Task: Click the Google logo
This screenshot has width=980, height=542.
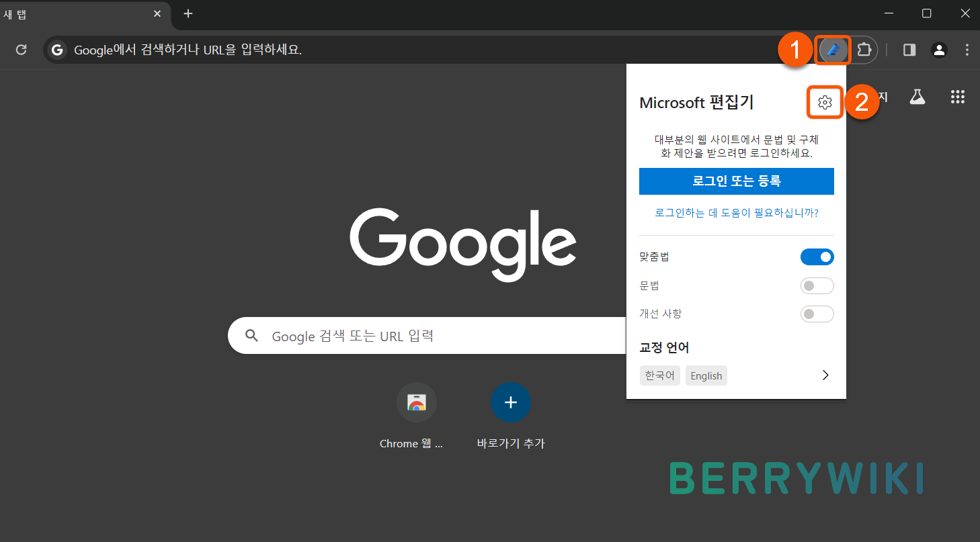Action: (x=462, y=244)
